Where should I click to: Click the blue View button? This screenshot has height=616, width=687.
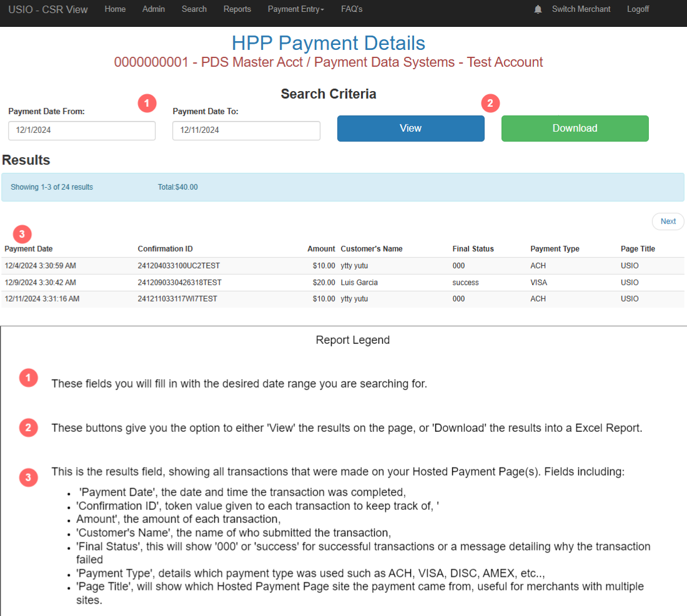410,129
